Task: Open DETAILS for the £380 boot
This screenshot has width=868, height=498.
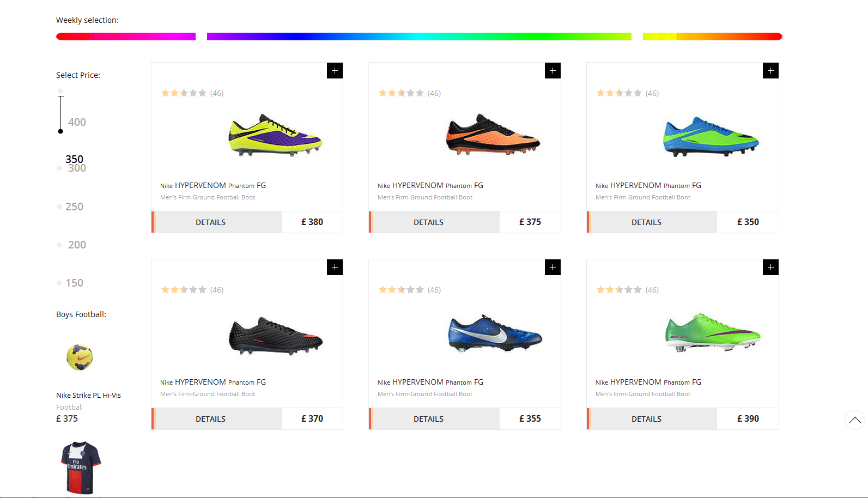Action: [x=211, y=222]
